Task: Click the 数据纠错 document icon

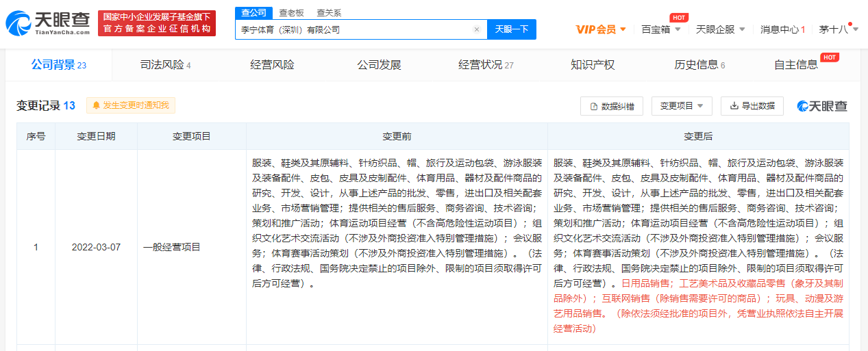Action: point(594,106)
